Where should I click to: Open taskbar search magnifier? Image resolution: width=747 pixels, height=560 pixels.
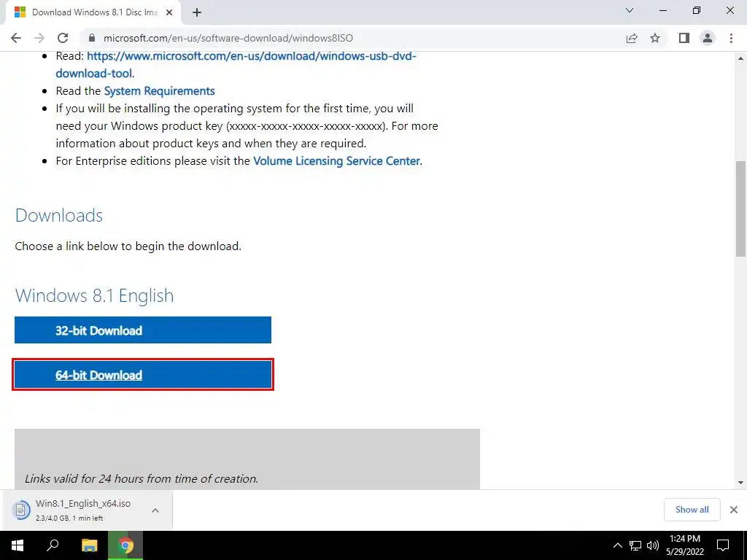pos(53,545)
